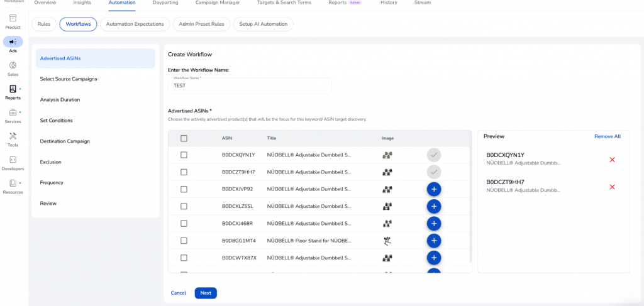The height and width of the screenshot is (306, 644).
Task: Add ASIN B0DCWTX87X with plus button
Action: [x=434, y=258]
